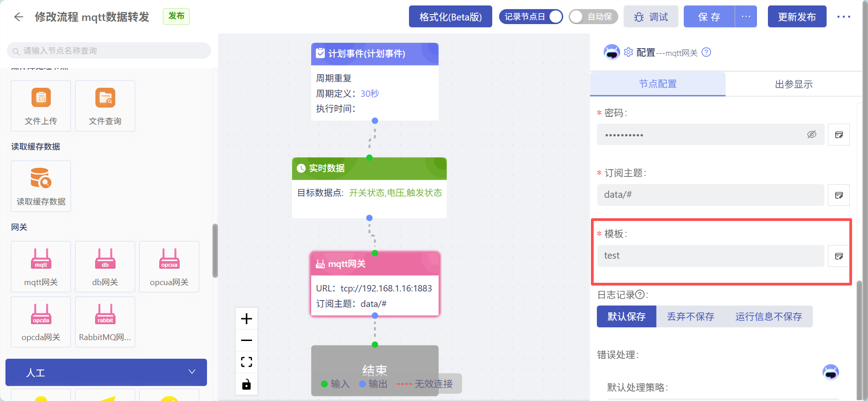
Task: Select the 计划事件 node on canvas
Action: point(375,82)
